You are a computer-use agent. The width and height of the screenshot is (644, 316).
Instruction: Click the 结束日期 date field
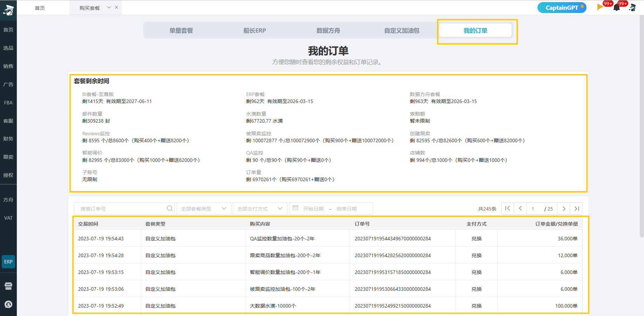click(347, 209)
